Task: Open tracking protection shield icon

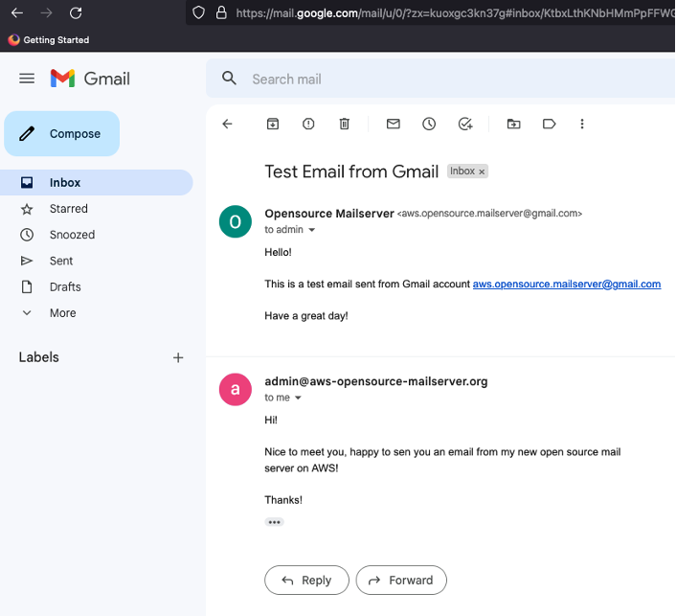Action: (x=198, y=13)
